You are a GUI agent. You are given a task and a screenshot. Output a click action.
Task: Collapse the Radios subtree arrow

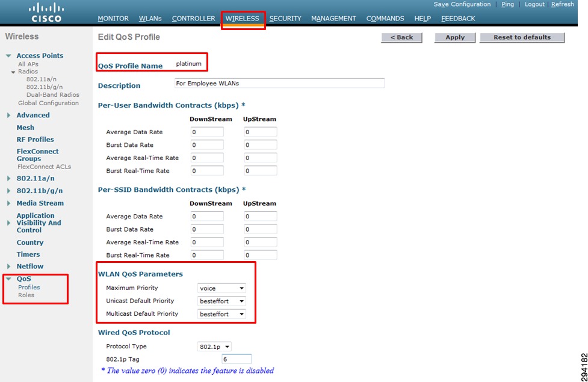13,72
